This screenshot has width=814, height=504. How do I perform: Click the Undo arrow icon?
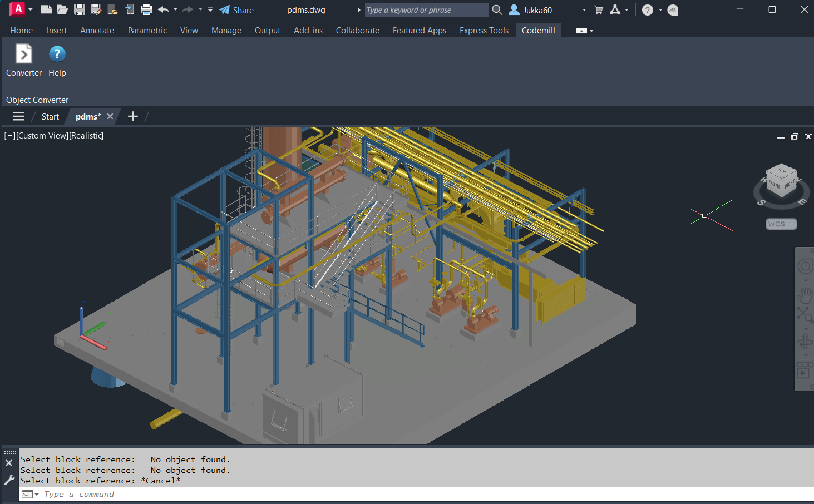coord(163,9)
